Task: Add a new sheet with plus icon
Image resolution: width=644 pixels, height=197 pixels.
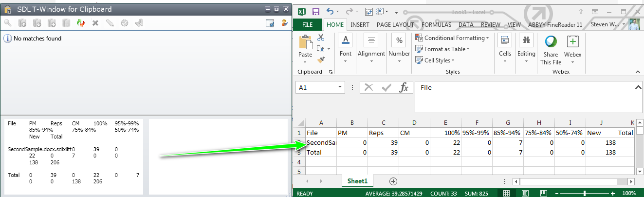Action: coord(393,181)
